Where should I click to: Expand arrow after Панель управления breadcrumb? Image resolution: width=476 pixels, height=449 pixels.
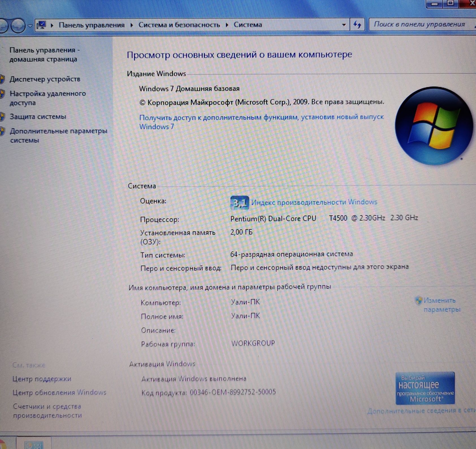coord(132,25)
